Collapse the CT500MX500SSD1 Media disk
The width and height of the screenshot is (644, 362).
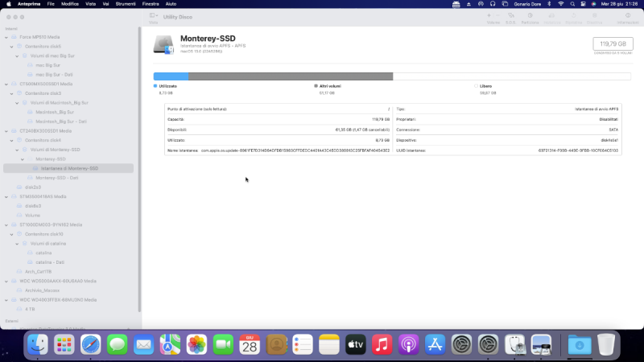click(6, 84)
